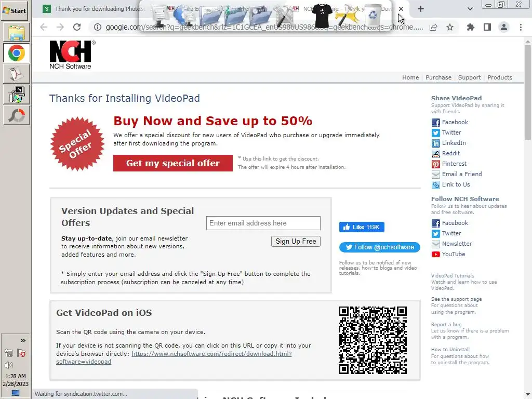Open File Explorer from taskbar
The width and height of the screenshot is (532, 399).
16,33
